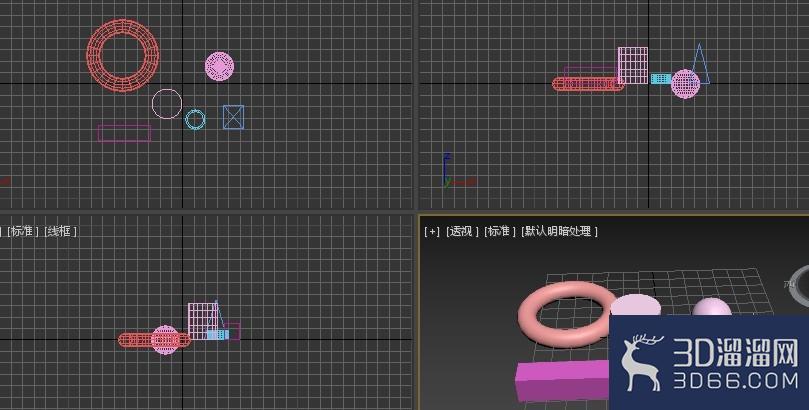Select the pink sphere wireframe in the front view
Image resolution: width=809 pixels, height=410 pixels.
coord(686,84)
